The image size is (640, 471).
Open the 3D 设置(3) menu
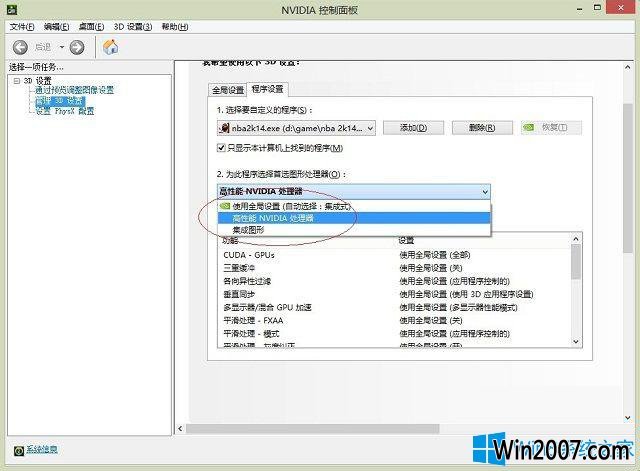pyautogui.click(x=133, y=27)
